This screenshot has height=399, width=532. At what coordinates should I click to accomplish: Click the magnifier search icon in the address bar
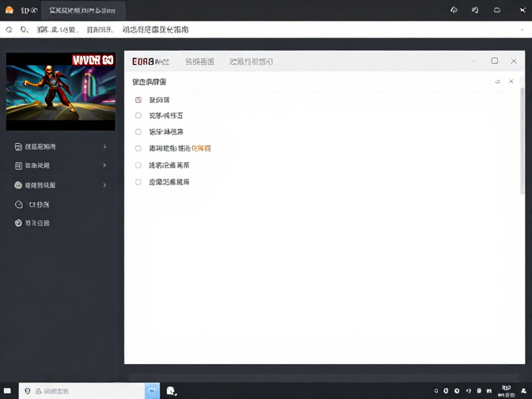pos(24,30)
